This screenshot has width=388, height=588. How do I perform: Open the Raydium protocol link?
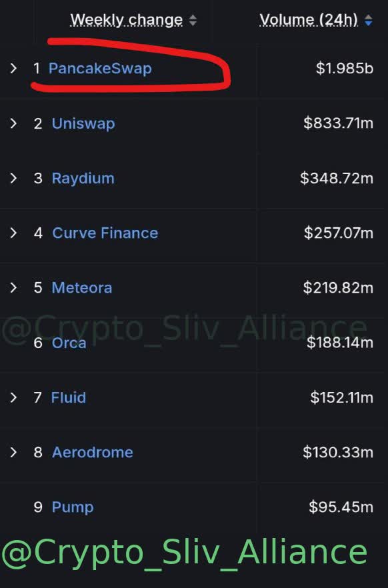[x=83, y=179]
